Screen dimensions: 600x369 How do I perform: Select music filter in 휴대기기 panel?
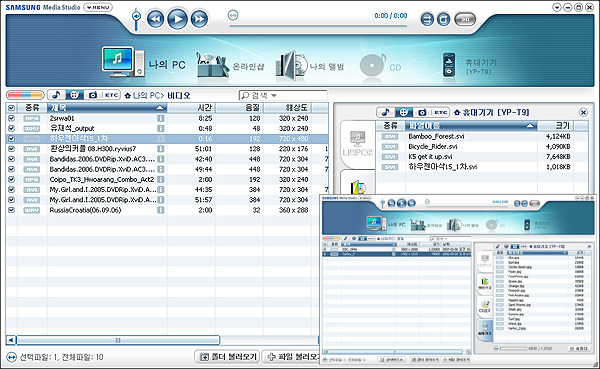(x=386, y=112)
